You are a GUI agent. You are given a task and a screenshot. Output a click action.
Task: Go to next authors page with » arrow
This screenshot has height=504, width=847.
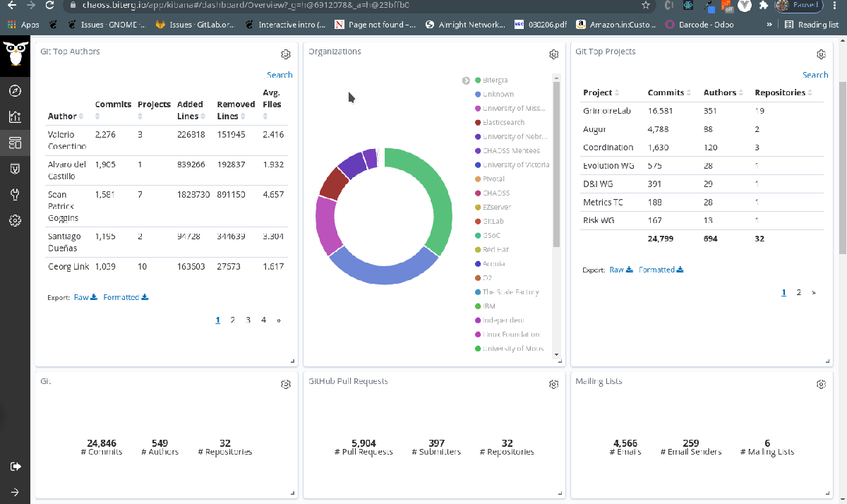click(x=279, y=320)
